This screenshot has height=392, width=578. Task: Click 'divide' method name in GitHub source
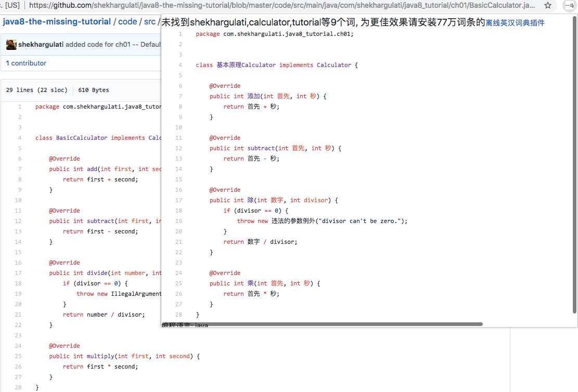[x=97, y=273]
